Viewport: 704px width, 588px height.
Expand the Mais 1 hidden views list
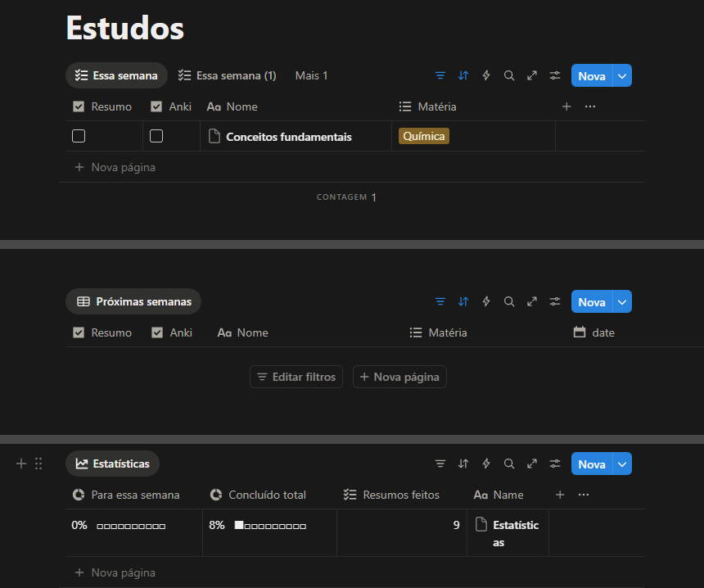(311, 75)
